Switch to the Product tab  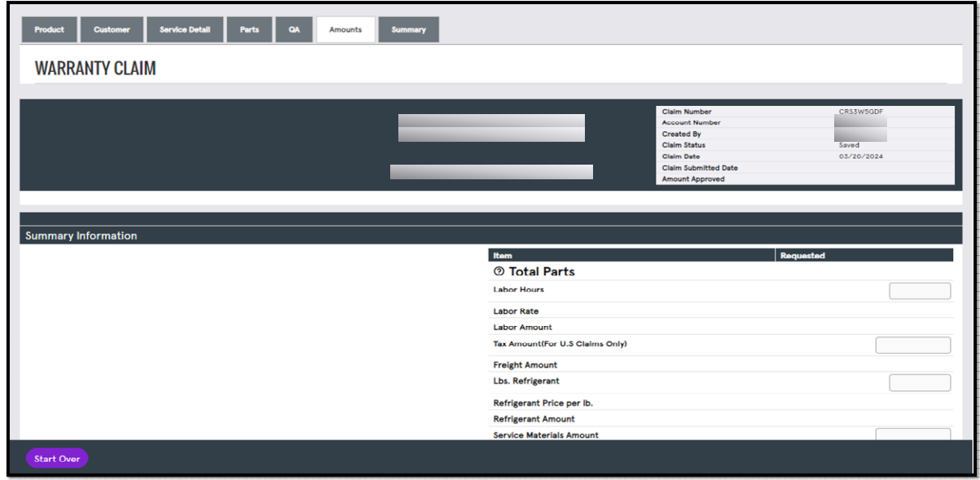49,29
